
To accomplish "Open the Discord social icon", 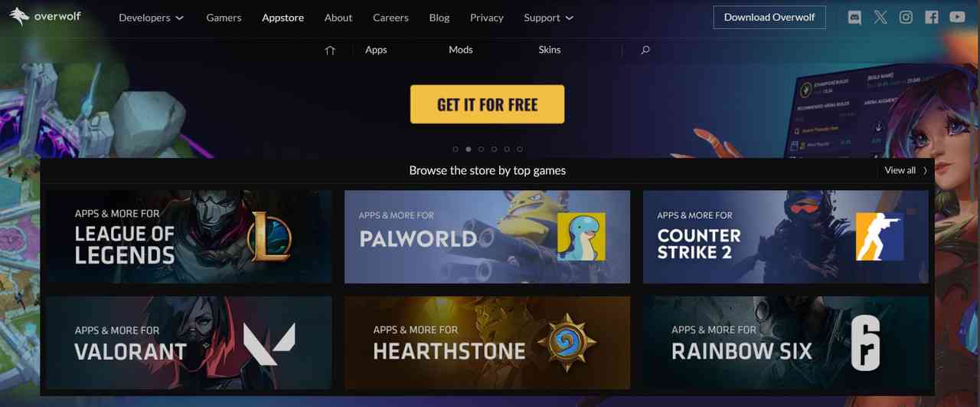I will point(854,18).
